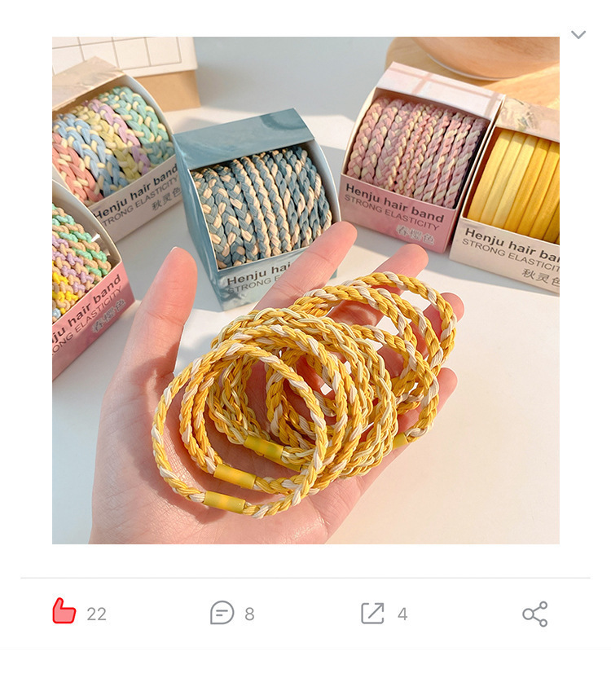611x700 pixels.
Task: Expand the chevron menu above the photo
Action: click(x=578, y=35)
